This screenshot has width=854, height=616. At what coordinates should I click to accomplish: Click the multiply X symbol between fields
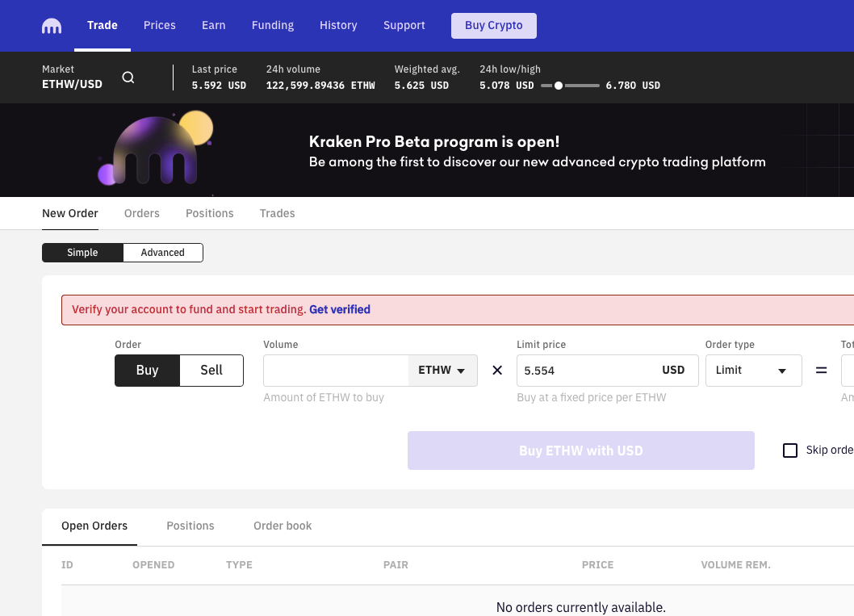(x=497, y=371)
